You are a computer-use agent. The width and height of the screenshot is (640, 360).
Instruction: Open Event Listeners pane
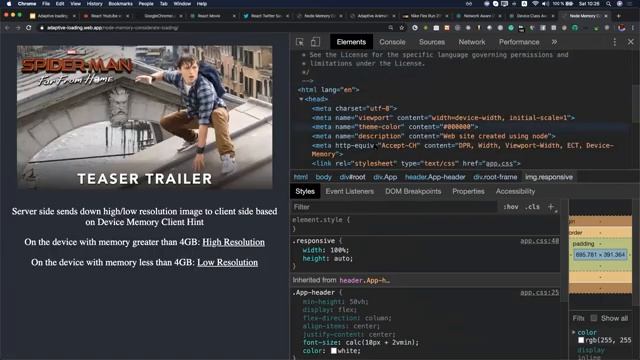349,191
